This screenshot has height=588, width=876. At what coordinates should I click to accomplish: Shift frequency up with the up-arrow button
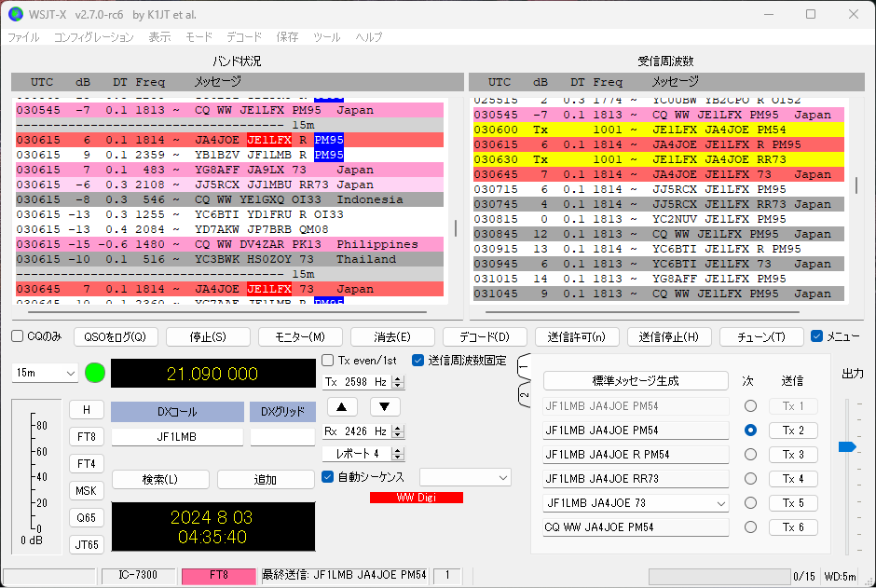point(342,406)
